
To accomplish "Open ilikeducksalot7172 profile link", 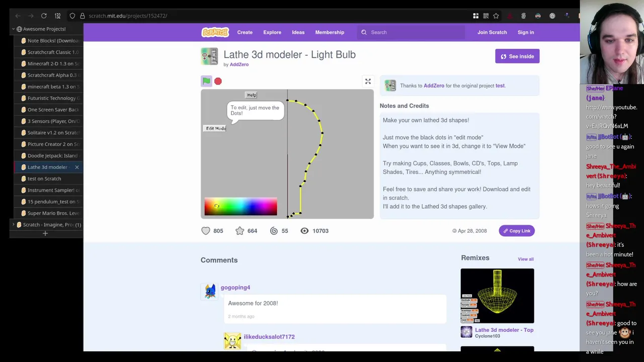I will click(x=269, y=337).
